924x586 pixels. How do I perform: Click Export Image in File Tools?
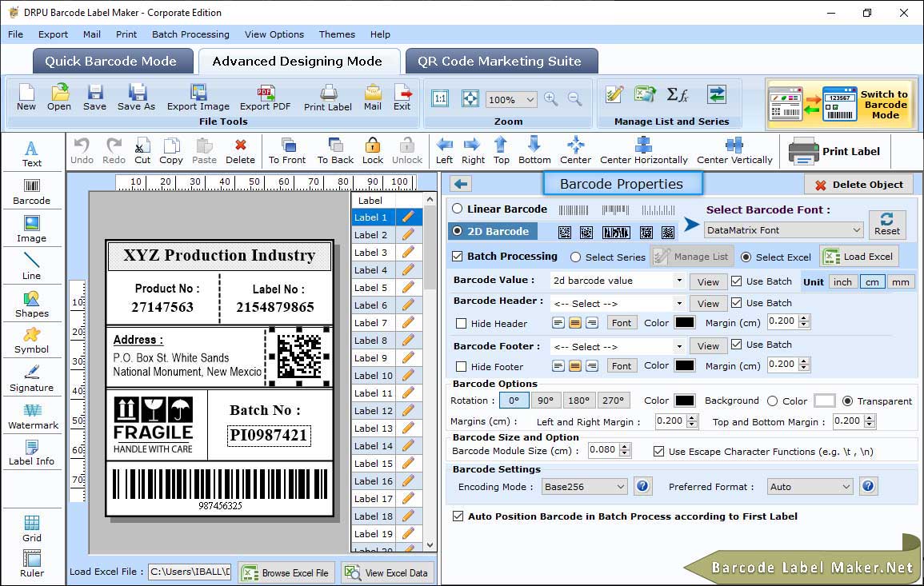pos(198,98)
